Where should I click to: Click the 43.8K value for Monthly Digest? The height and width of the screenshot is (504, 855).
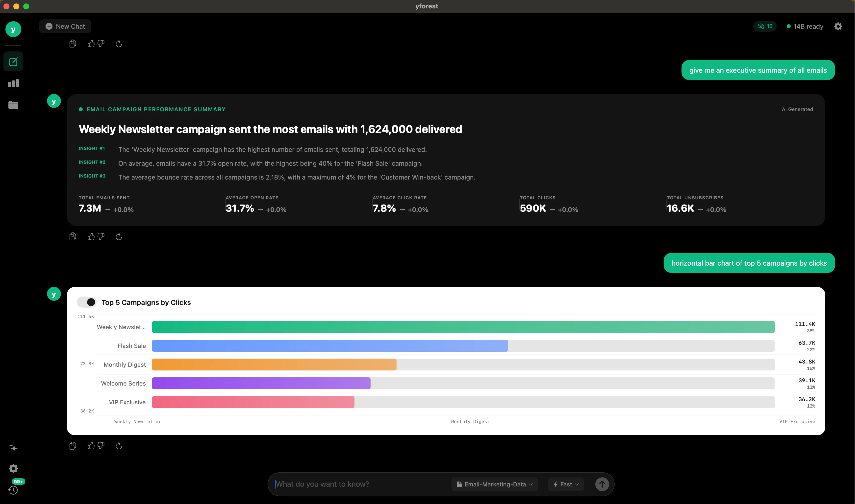806,362
